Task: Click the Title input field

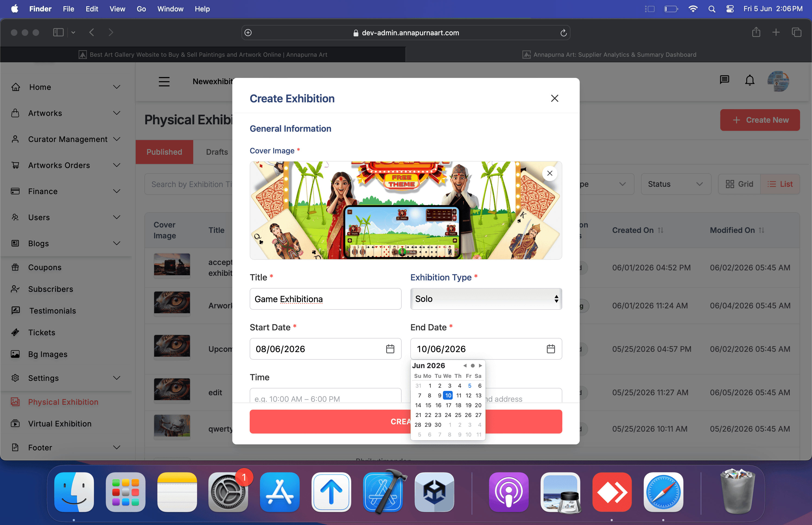Action: [325, 299]
